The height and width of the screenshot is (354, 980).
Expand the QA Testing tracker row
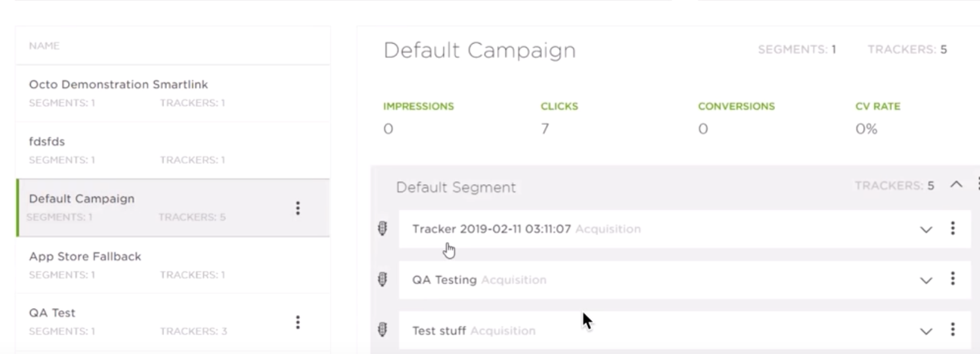(926, 280)
